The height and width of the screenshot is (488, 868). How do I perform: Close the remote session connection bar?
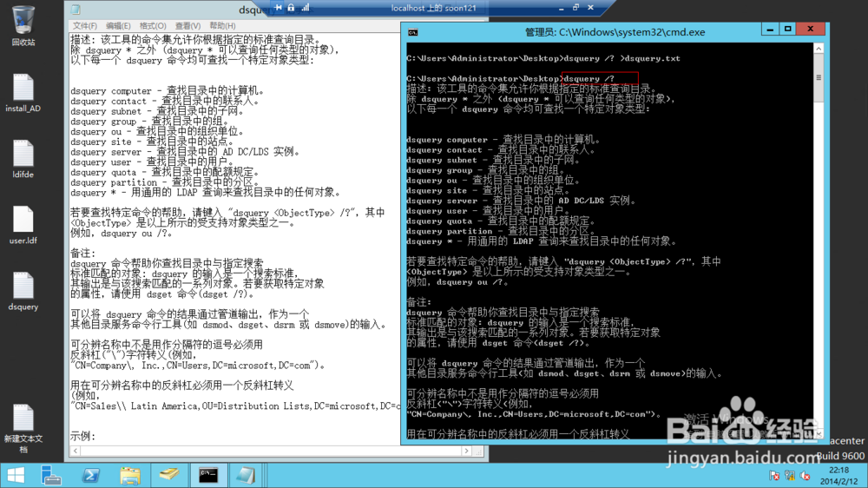pos(590,8)
